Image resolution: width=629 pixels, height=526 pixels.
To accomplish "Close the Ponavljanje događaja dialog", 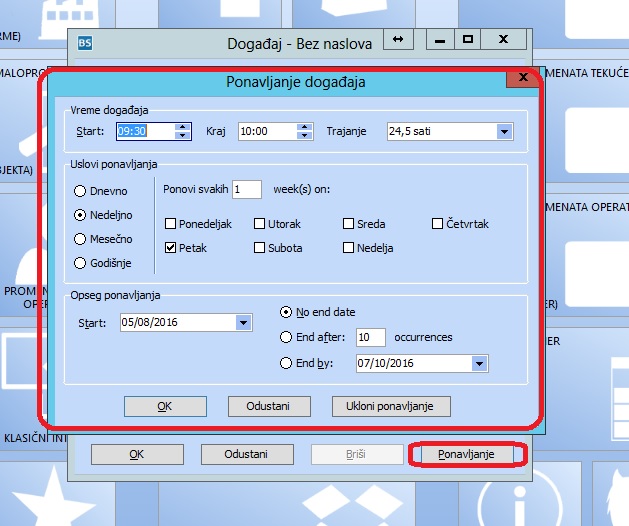I will 521,79.
